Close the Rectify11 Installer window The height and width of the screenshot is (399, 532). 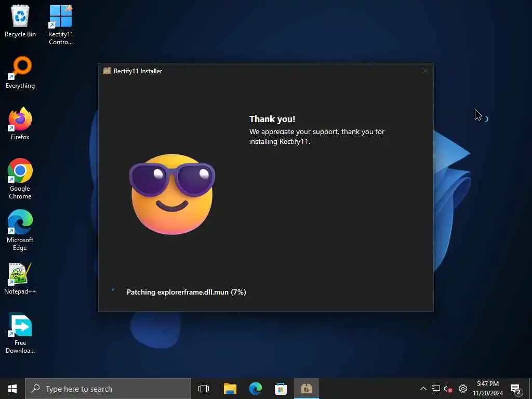[x=425, y=71]
